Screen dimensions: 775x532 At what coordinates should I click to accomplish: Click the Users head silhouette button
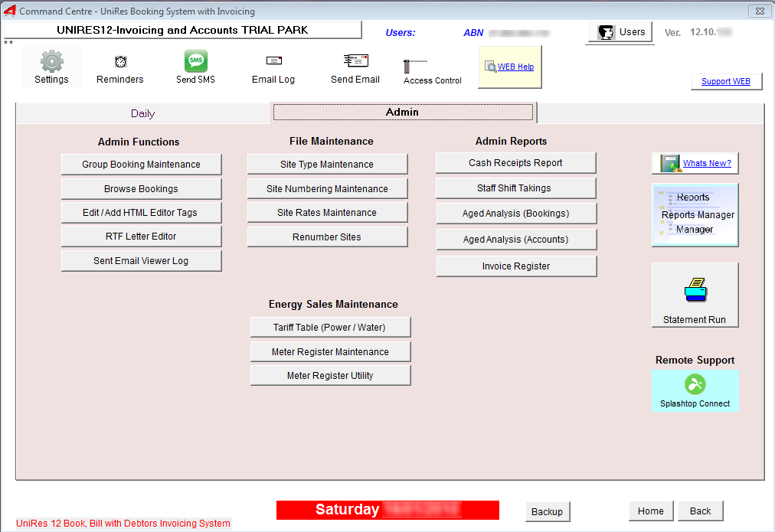coord(620,32)
